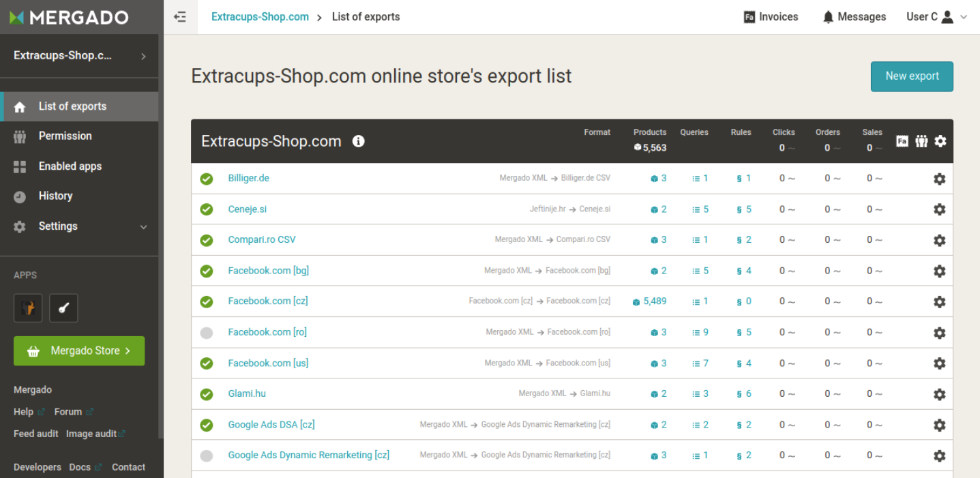Show info for Extracups-Shop.com store
Viewport: 980px width, 478px height.
pyautogui.click(x=358, y=141)
